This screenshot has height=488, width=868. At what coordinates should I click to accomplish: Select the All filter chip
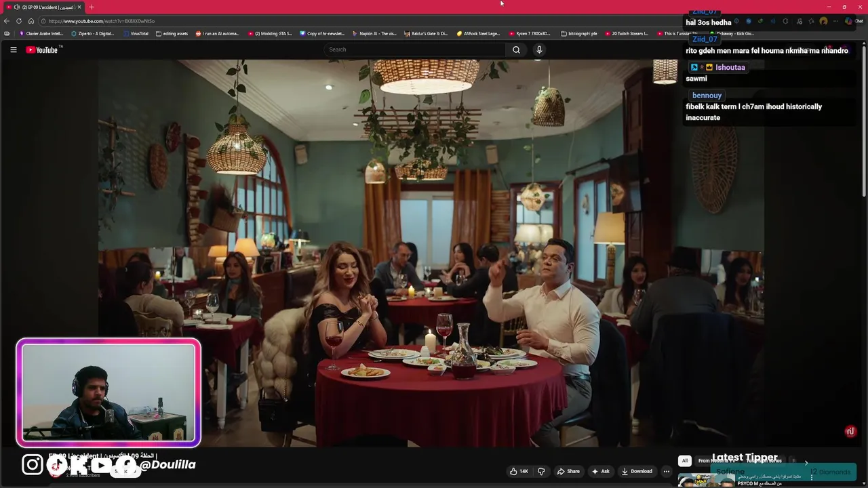pos(684,461)
